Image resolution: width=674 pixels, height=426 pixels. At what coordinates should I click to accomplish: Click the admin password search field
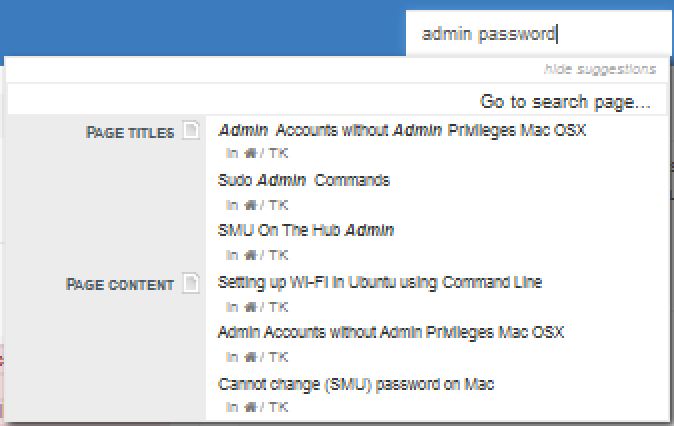tap(537, 34)
